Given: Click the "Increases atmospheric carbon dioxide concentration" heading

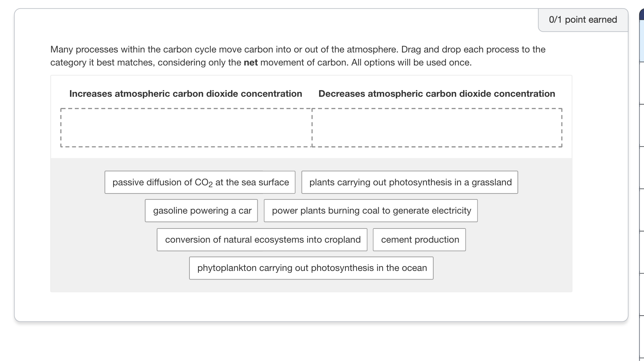Looking at the screenshot, I should click(x=185, y=93).
